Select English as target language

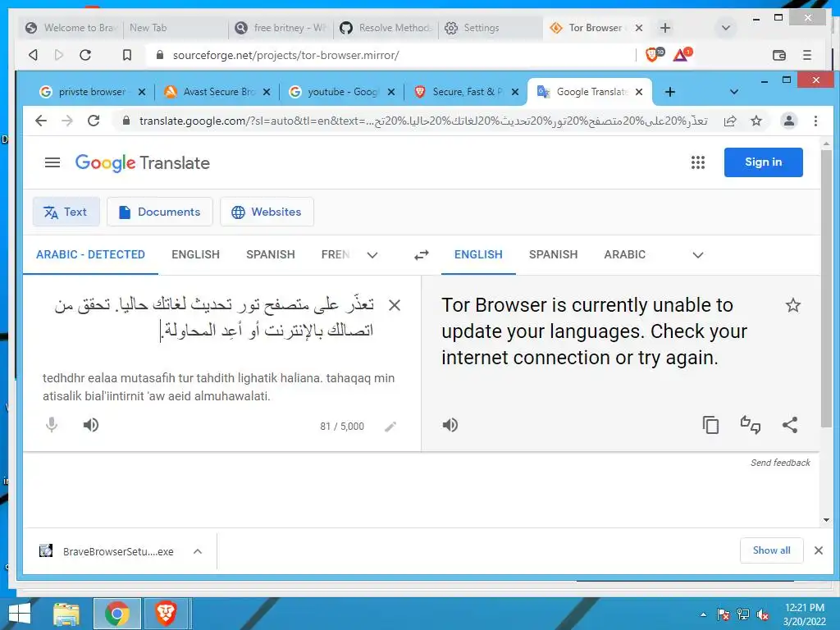pos(478,254)
